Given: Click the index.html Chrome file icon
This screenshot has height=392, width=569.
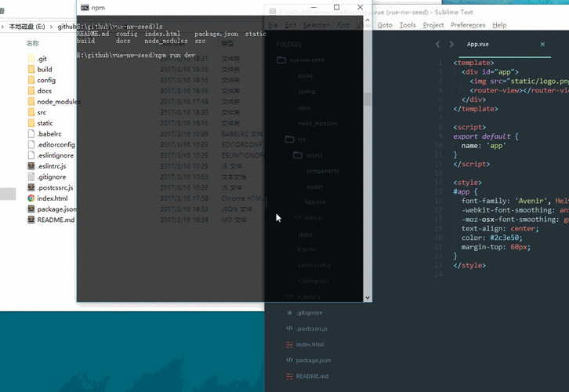Looking at the screenshot, I should point(31,198).
